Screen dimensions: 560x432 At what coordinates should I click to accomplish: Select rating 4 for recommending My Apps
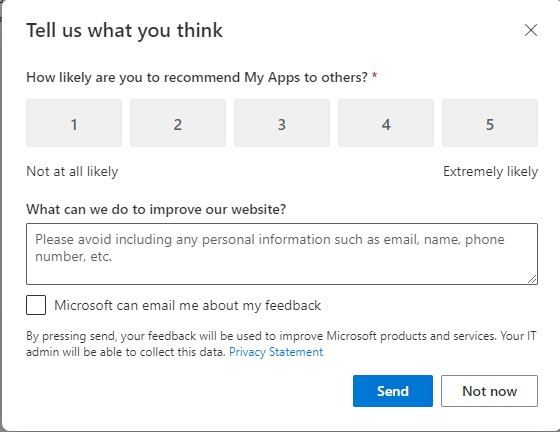[x=386, y=123]
